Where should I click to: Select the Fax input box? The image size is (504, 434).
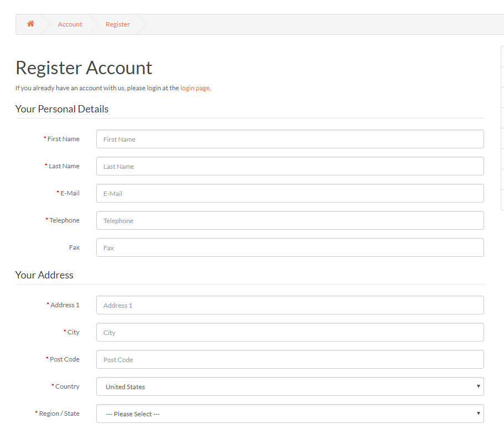pyautogui.click(x=290, y=247)
